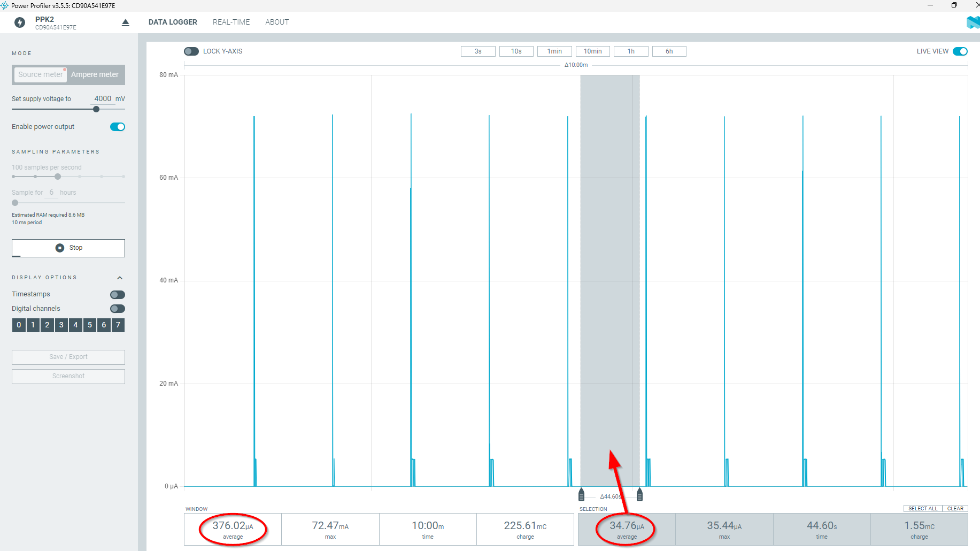The image size is (980, 551).
Task: Select the 1min time window button
Action: (x=554, y=51)
